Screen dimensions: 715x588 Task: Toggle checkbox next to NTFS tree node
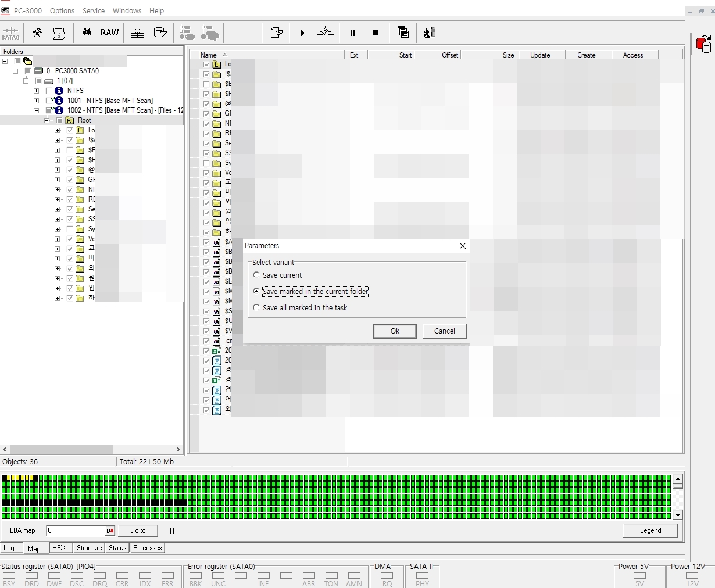pyautogui.click(x=49, y=91)
